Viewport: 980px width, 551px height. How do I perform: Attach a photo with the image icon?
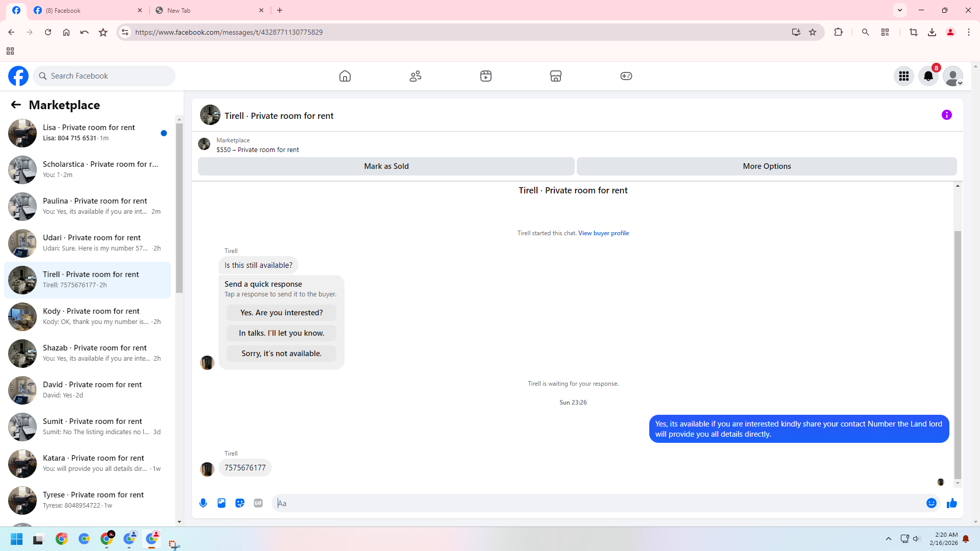point(222,503)
